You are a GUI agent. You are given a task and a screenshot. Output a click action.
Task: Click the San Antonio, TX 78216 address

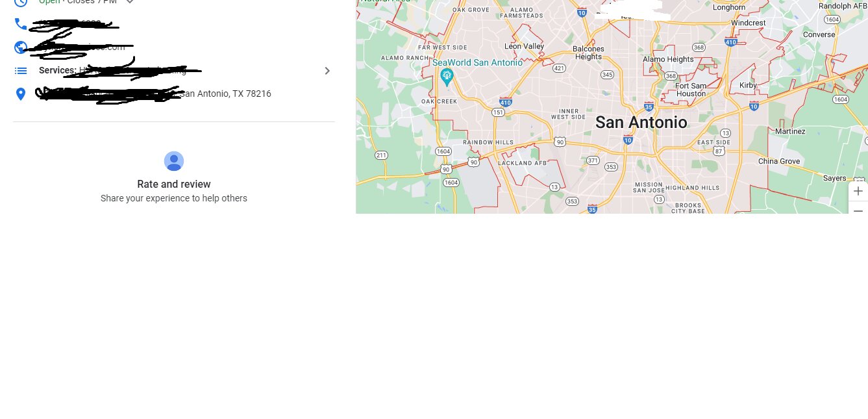[x=225, y=94]
